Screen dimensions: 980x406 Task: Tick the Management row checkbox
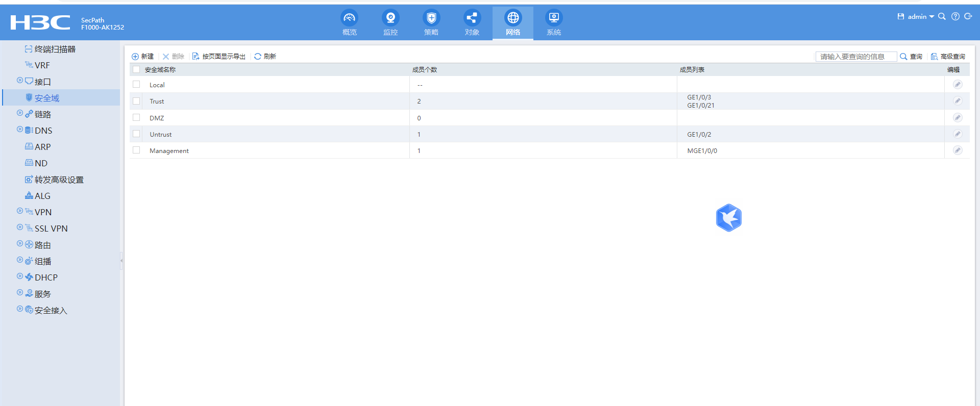[x=136, y=150]
